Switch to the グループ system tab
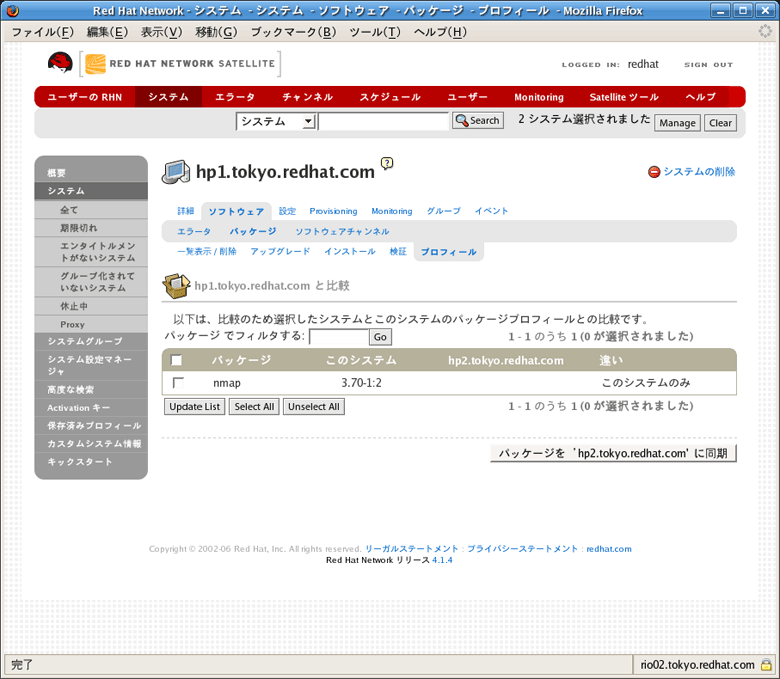Screen dimensions: 780x679 [x=443, y=211]
